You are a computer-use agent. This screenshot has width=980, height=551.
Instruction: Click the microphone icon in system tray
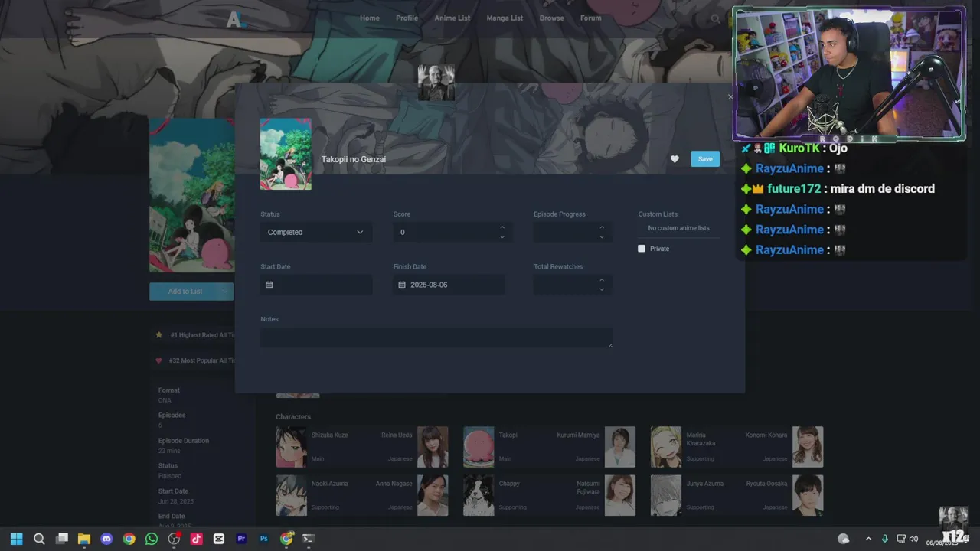885,539
